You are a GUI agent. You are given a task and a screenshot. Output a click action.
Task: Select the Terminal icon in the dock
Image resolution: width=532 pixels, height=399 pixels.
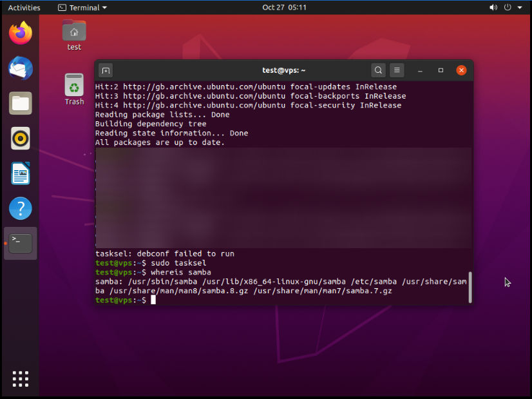pyautogui.click(x=21, y=243)
